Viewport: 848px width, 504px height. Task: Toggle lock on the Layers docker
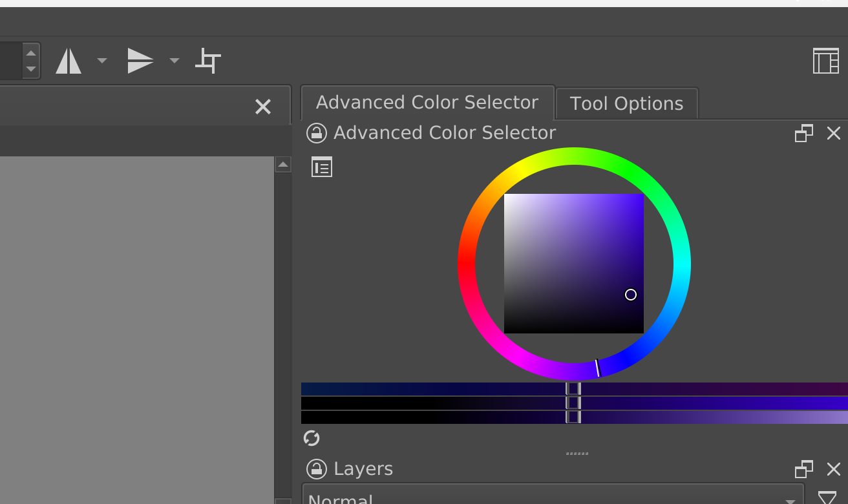point(316,469)
